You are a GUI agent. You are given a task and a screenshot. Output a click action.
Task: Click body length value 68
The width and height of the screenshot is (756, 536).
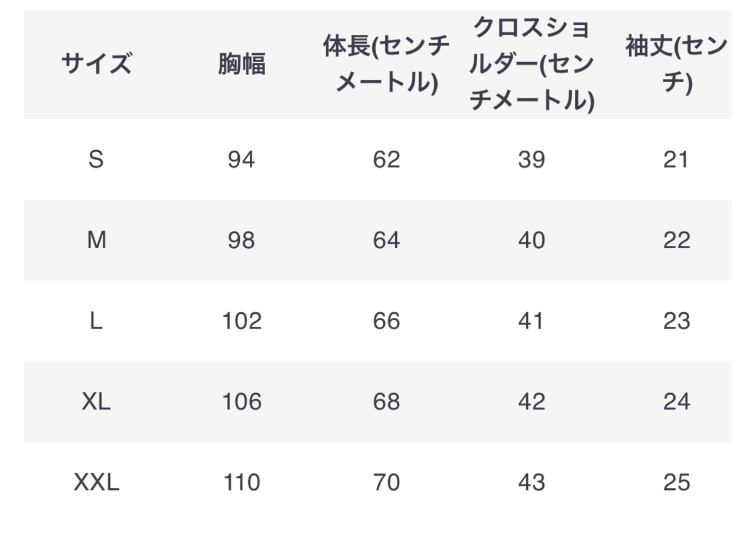coord(386,402)
